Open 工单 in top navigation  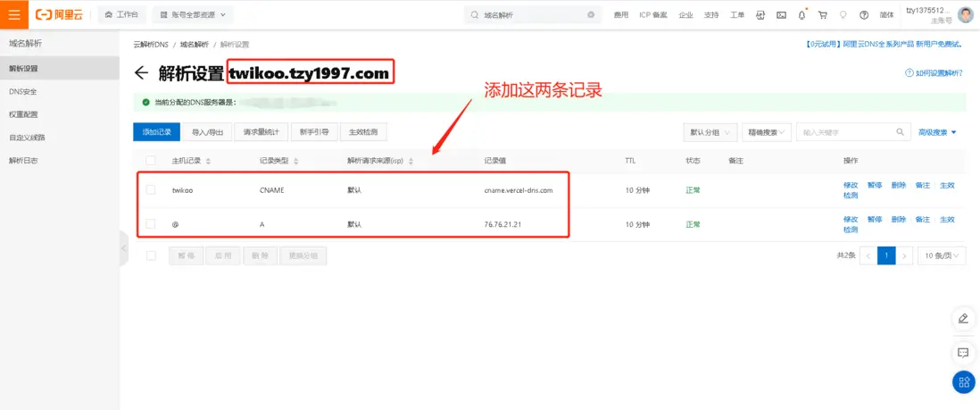coord(737,15)
